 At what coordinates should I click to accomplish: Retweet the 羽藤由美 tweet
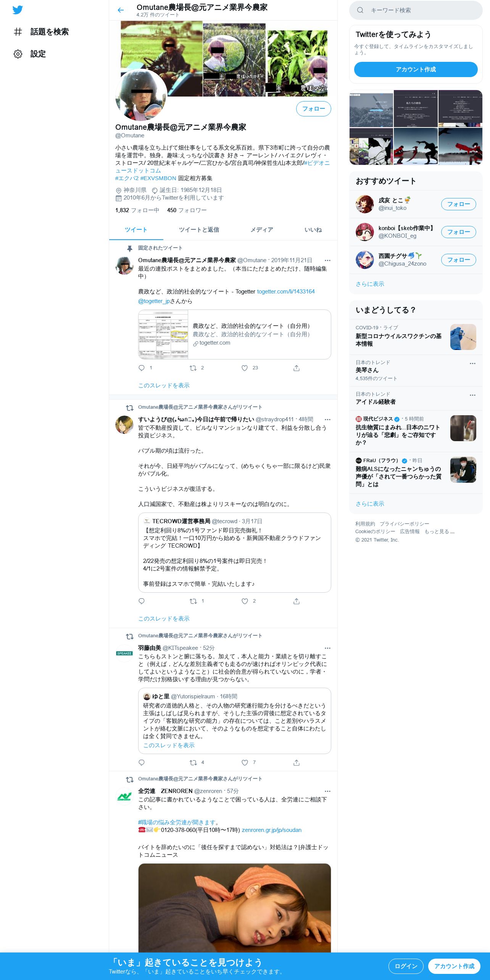pos(193,762)
